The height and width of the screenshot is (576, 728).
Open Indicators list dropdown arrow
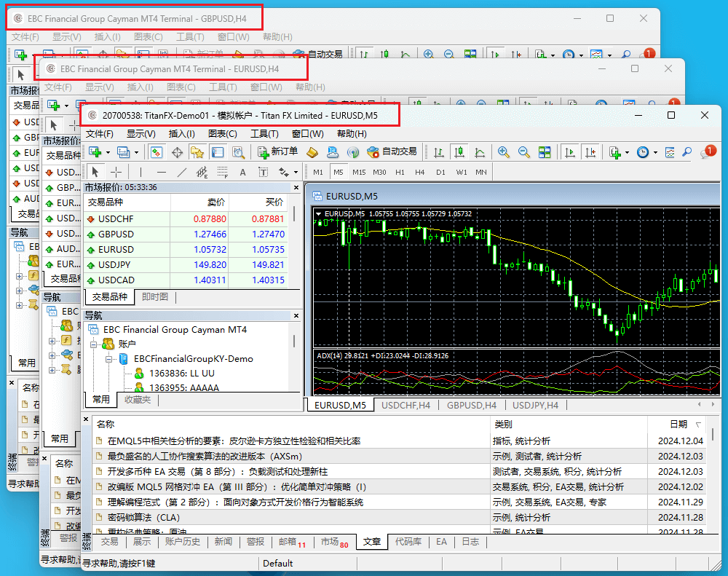pyautogui.click(x=628, y=152)
